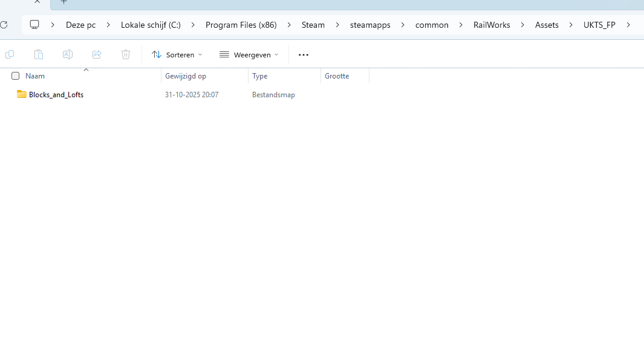Click the Deze pc monitor icon
The height and width of the screenshot is (363, 644).
coord(34,25)
